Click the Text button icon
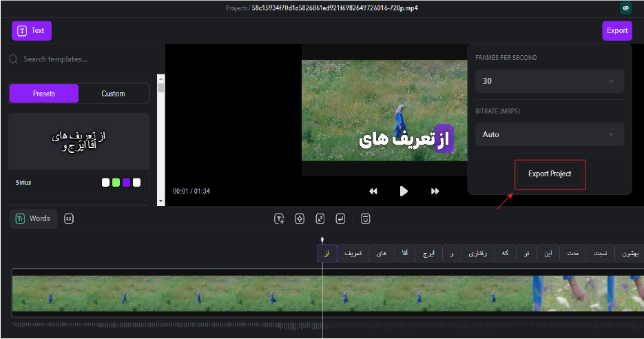 tap(22, 31)
